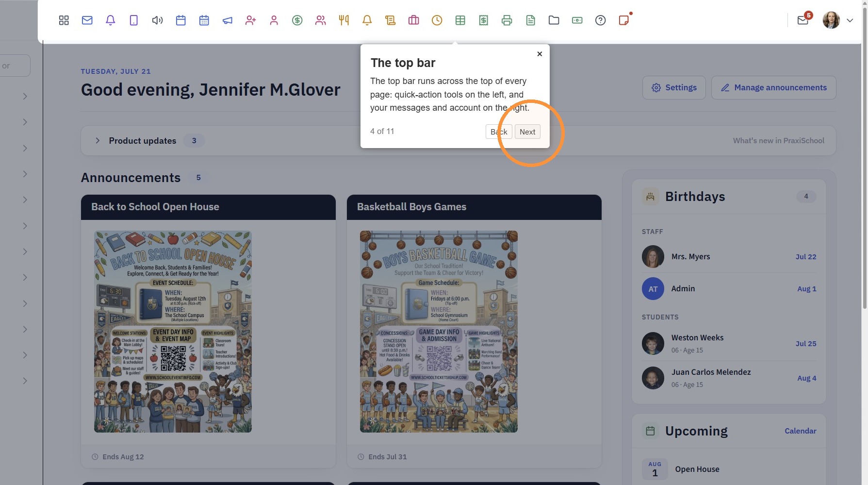Click the question mark help icon
This screenshot has height=485, width=868.
601,20
